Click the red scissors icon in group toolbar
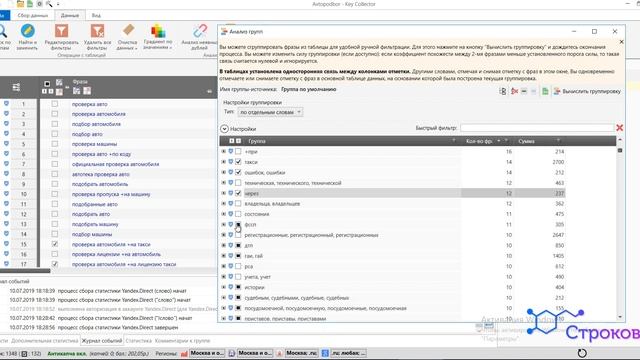Viewport: 640px width, 360px height. pos(514,91)
